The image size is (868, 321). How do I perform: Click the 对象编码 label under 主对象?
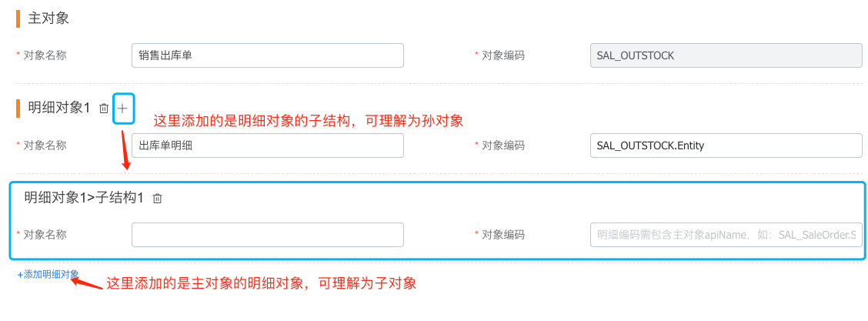503,55
